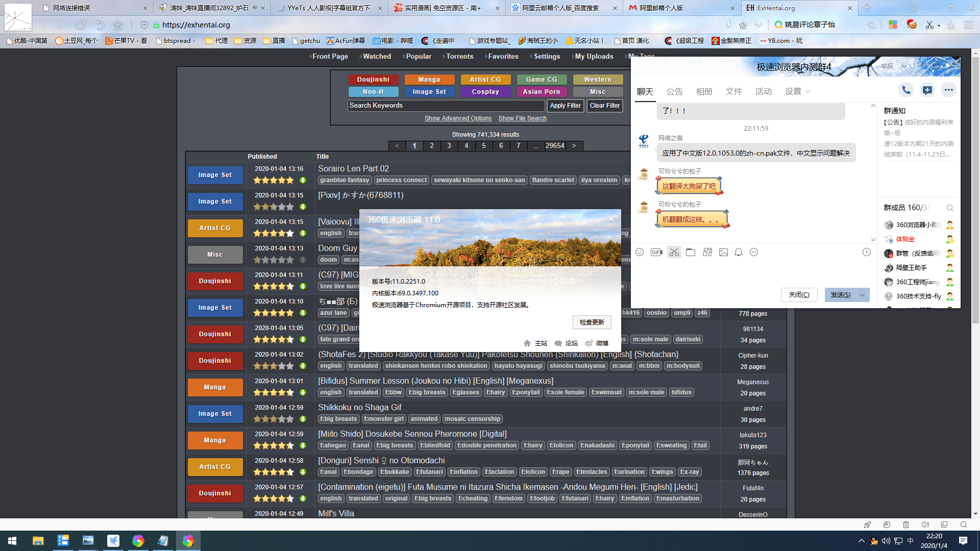Expand the dropdown next to browser scissors icon
This screenshot has width=980, height=551.
(939, 26)
